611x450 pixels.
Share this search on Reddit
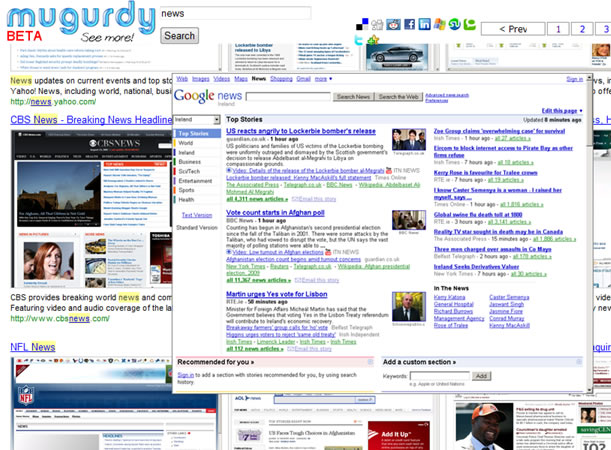(393, 24)
